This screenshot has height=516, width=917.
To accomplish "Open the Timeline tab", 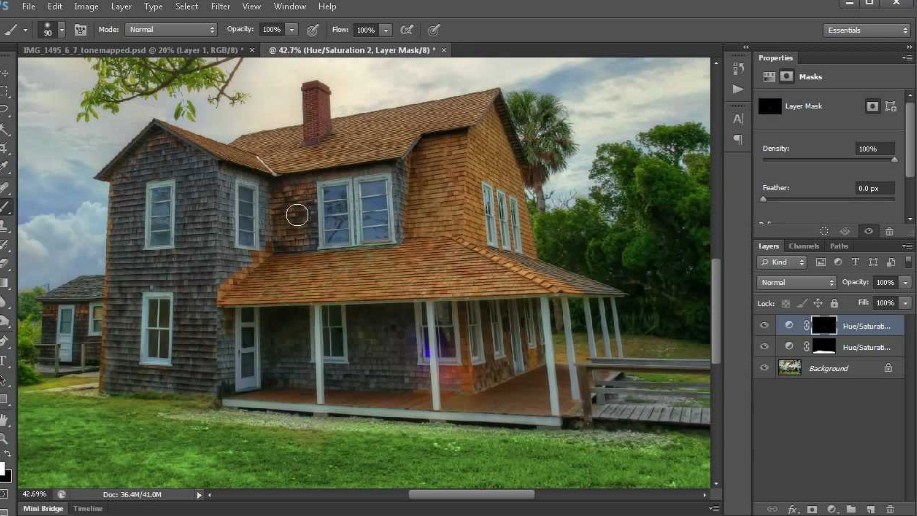I will tap(88, 508).
